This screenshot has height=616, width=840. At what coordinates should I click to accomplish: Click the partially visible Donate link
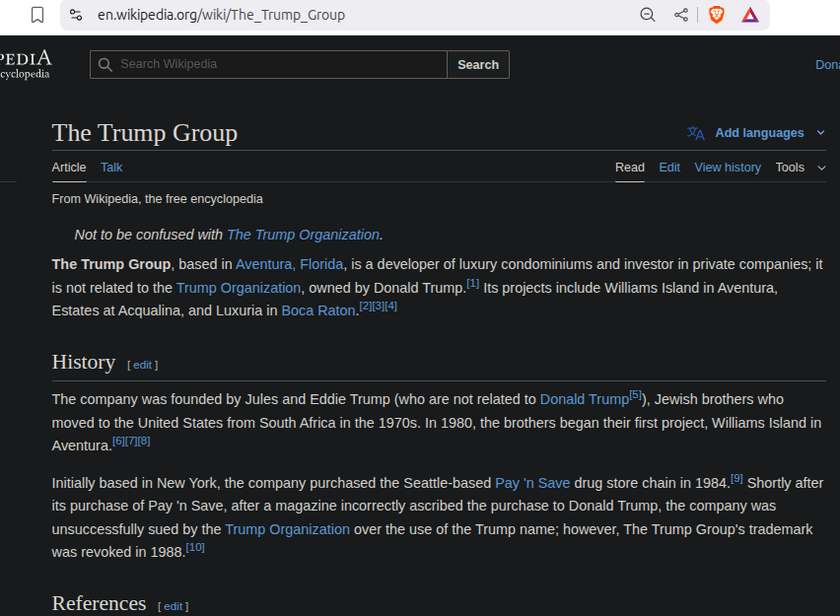(828, 65)
